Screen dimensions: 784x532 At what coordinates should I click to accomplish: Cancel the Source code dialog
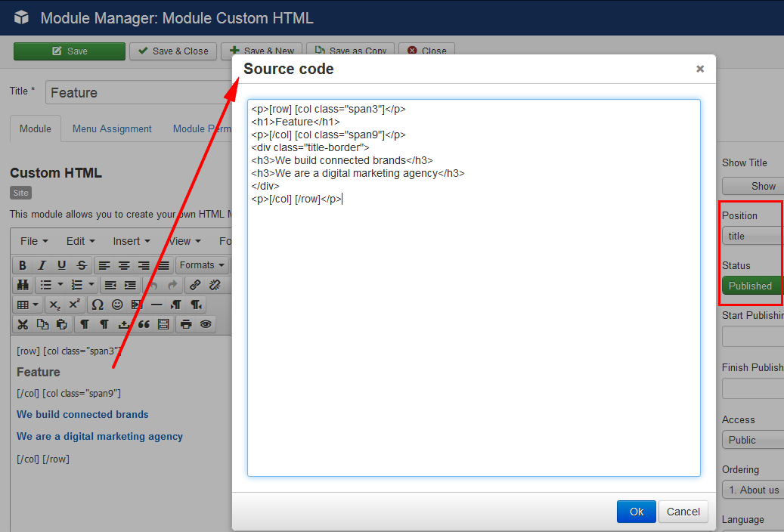pyautogui.click(x=683, y=512)
